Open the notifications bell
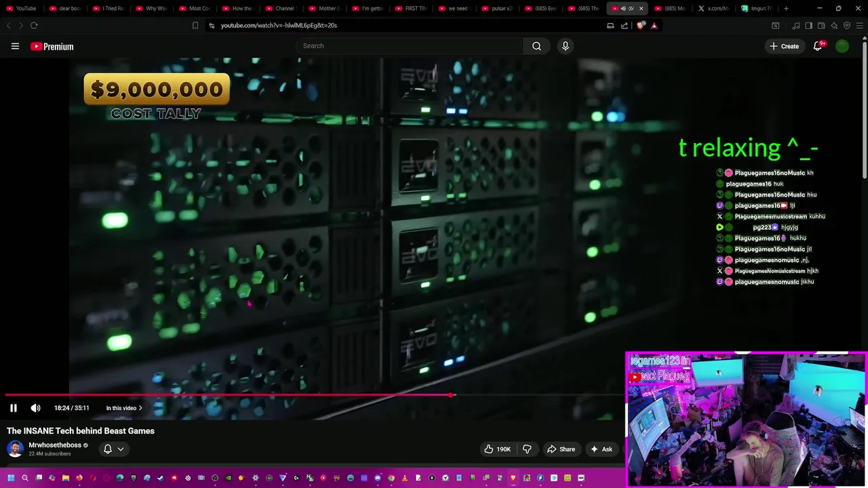 pos(818,46)
